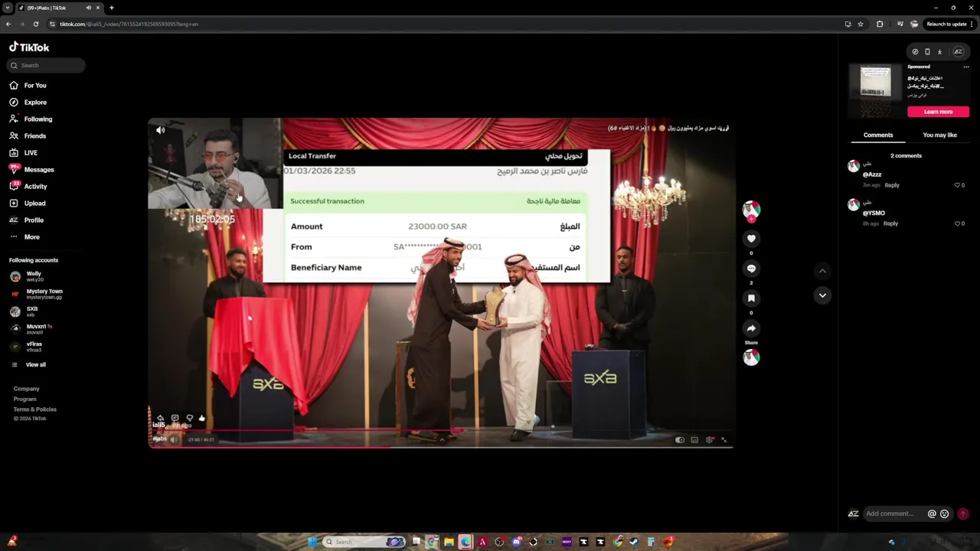Click the Activity bell icon
Image resolution: width=980 pixels, height=551 pixels.
(14, 186)
